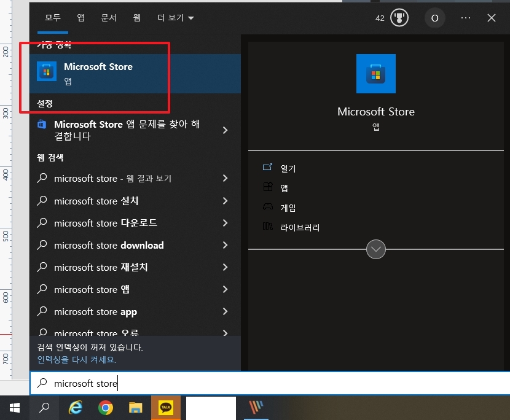Click '인덱싱을 다시 켜세요' link
Image resolution: width=510 pixels, height=420 pixels.
click(76, 360)
